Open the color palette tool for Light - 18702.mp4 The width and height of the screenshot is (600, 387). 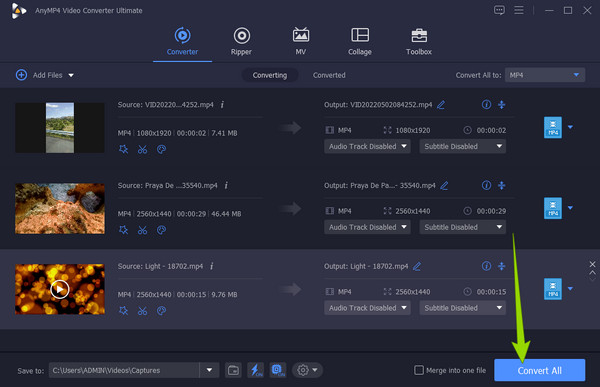click(161, 311)
